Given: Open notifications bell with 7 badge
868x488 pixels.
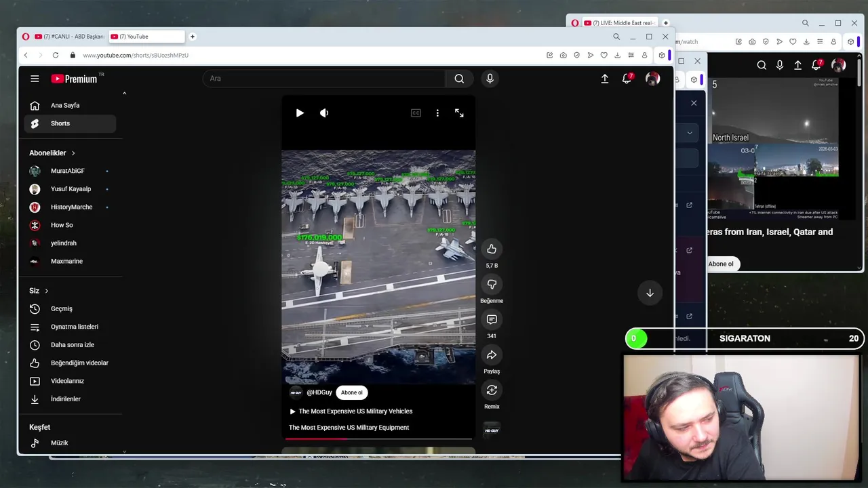Looking at the screenshot, I should point(627,79).
